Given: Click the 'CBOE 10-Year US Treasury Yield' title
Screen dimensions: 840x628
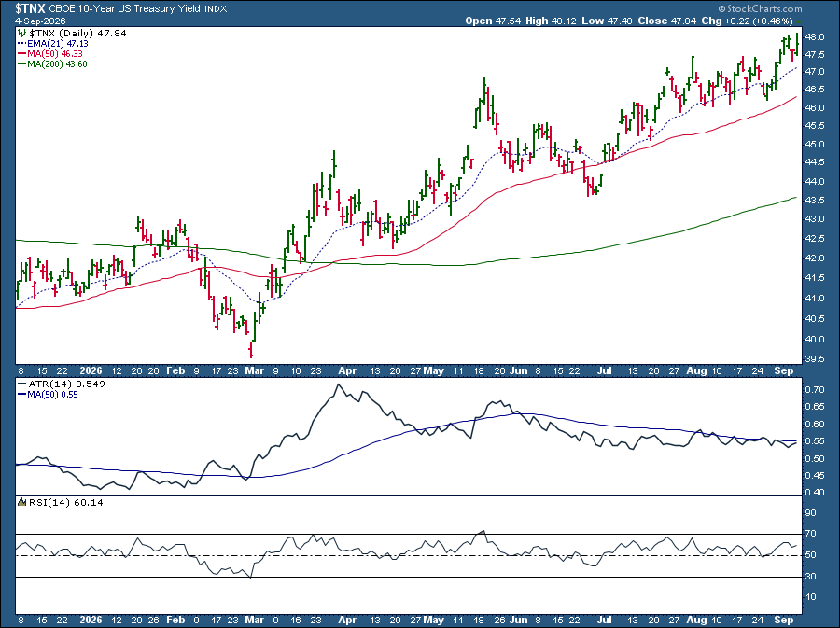Looking at the screenshot, I should [x=125, y=8].
